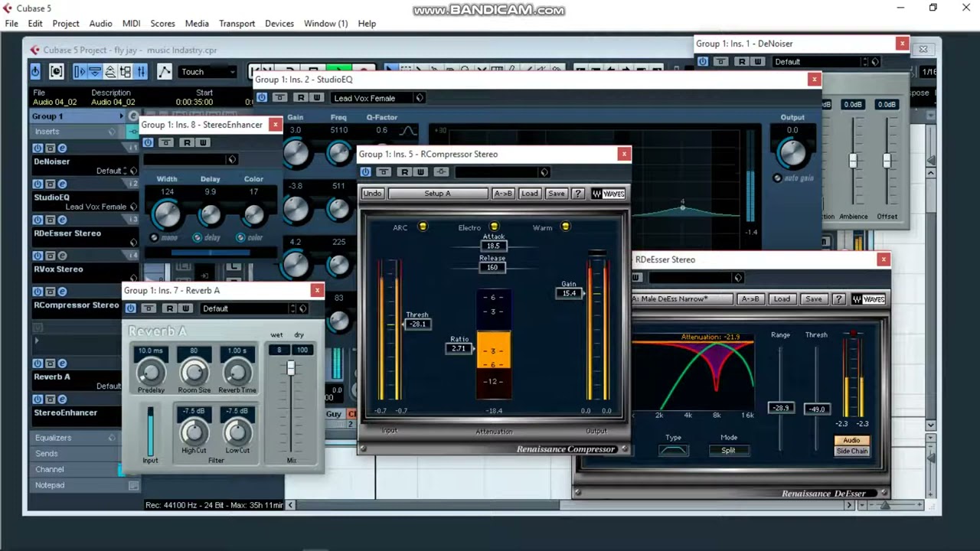Open Waves logo in RDeEsser toolbar
Screen dimensions: 980x551
tap(869, 299)
